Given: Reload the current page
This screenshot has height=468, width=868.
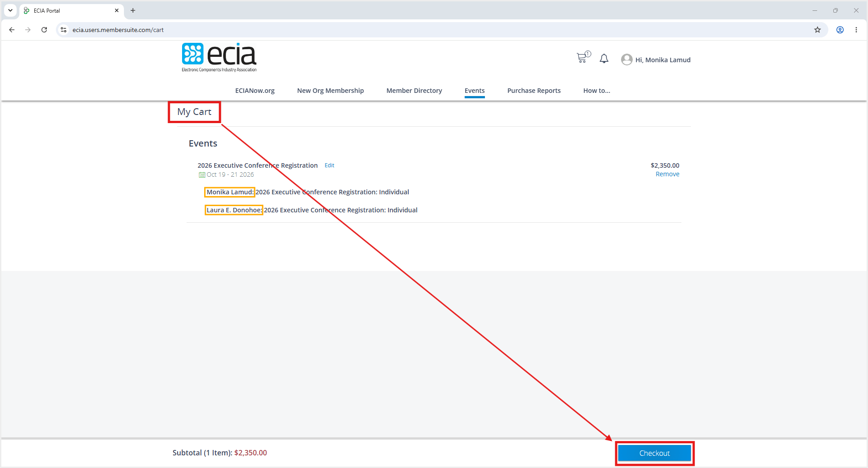Looking at the screenshot, I should (x=44, y=30).
